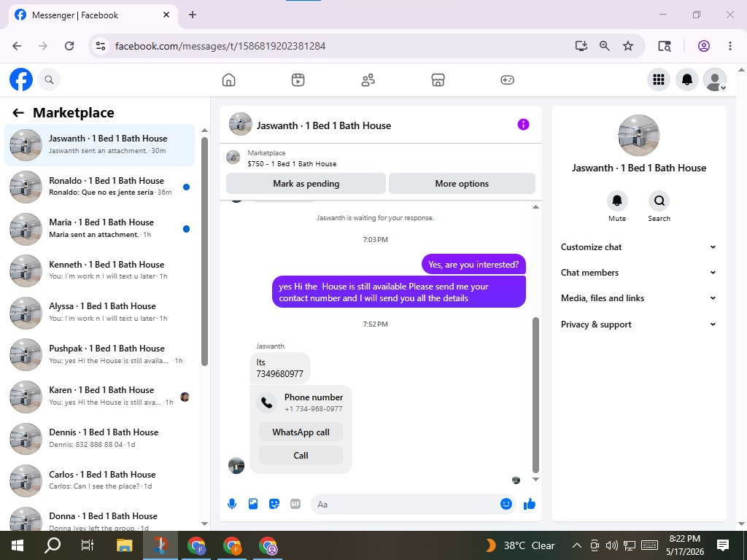Click WhatsApp call button

pos(301,432)
